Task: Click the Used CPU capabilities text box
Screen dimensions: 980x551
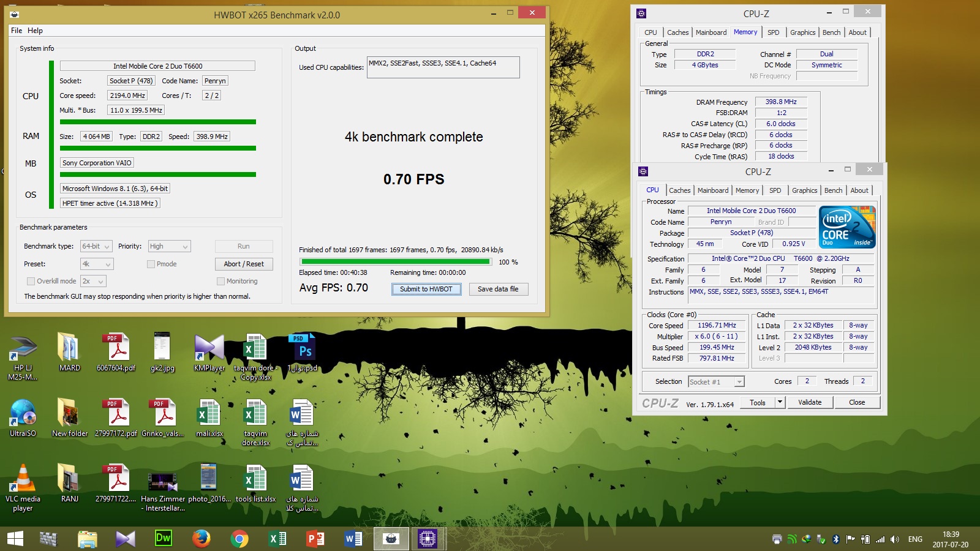Action: [443, 67]
